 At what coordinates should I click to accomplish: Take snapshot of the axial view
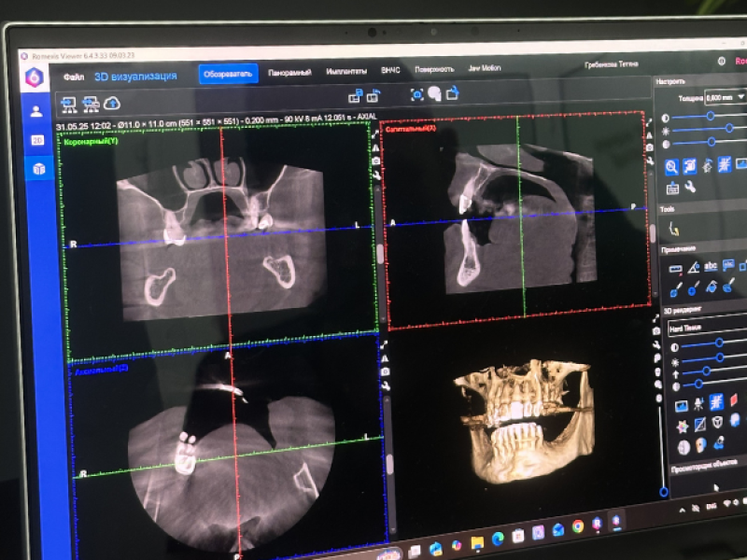[386, 371]
